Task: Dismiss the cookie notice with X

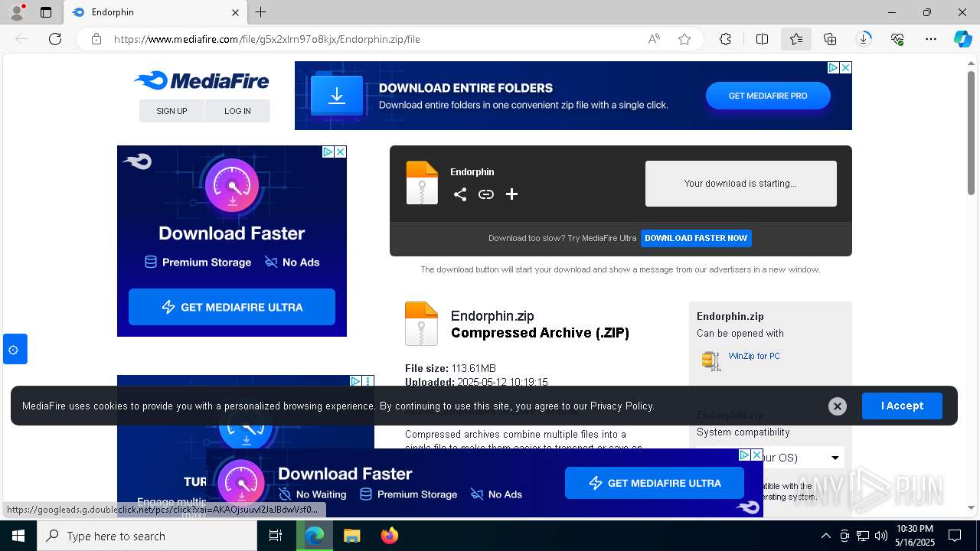Action: coord(838,406)
